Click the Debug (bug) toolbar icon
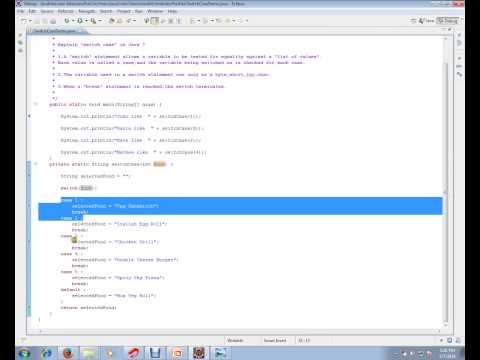 [x=67, y=21]
